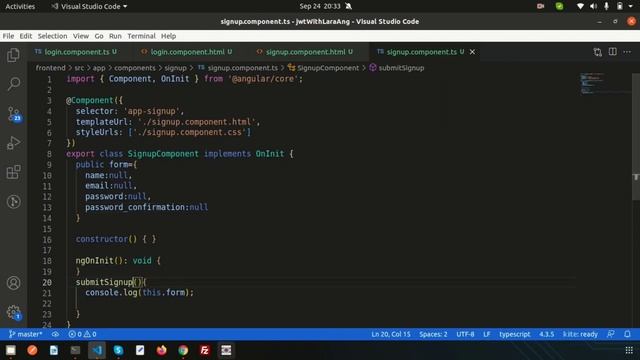Change indentation via Spaces: 2
The height and width of the screenshot is (360, 640).
point(433,334)
